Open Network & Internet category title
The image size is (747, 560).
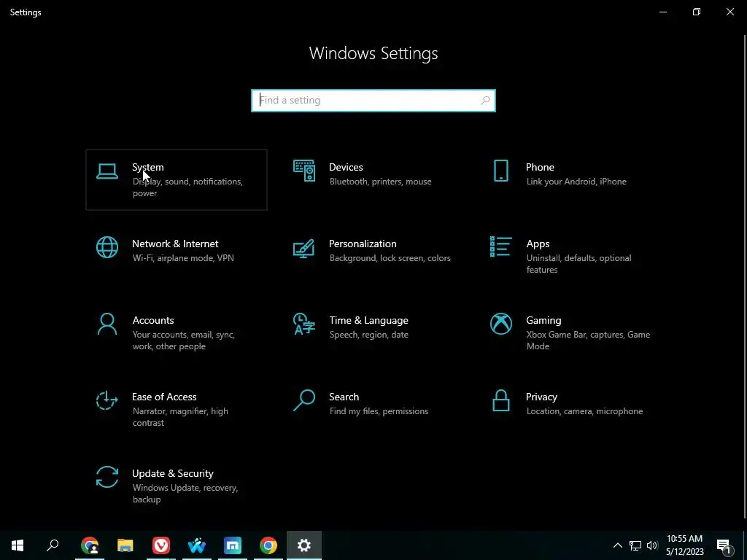click(175, 244)
